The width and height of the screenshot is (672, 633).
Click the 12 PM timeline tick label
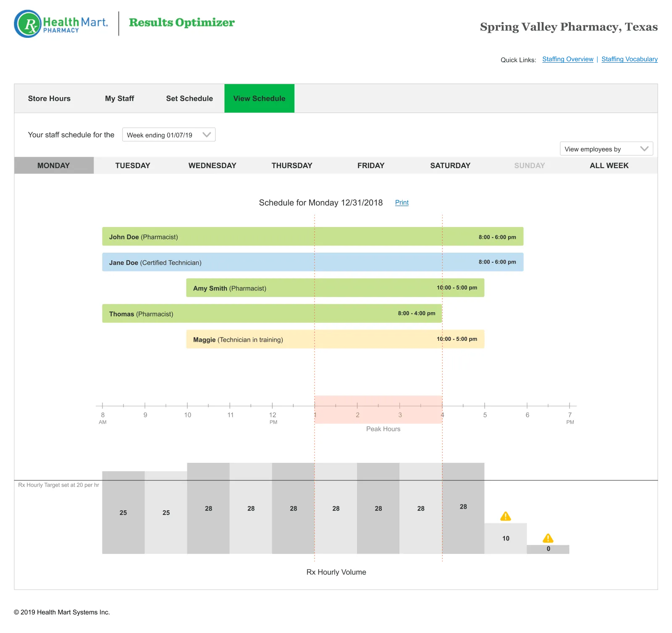click(273, 418)
